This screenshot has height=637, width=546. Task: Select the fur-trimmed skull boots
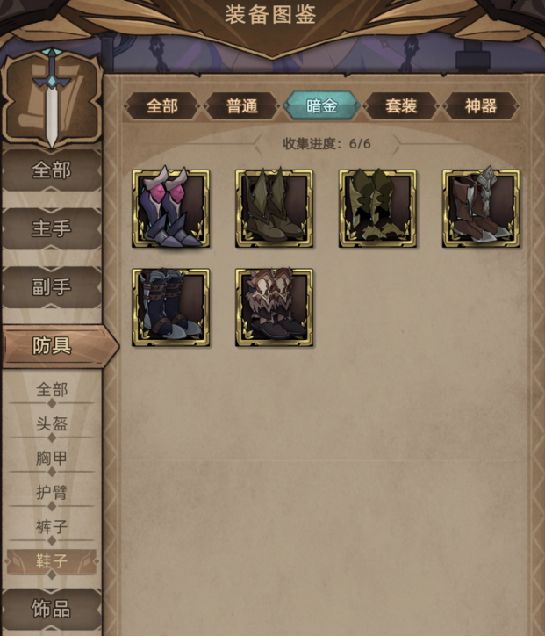(x=274, y=307)
